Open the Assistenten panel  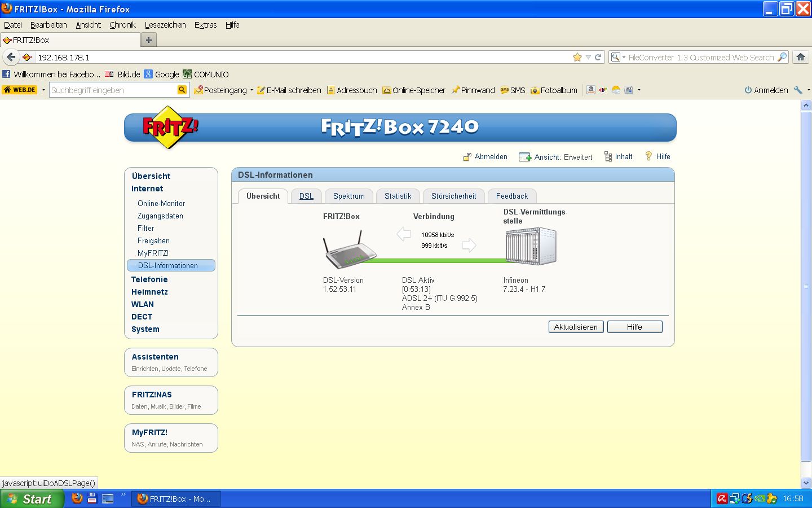click(171, 362)
